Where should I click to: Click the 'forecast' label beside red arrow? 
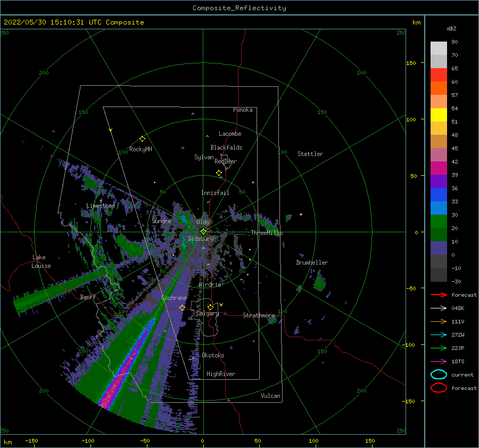click(464, 295)
